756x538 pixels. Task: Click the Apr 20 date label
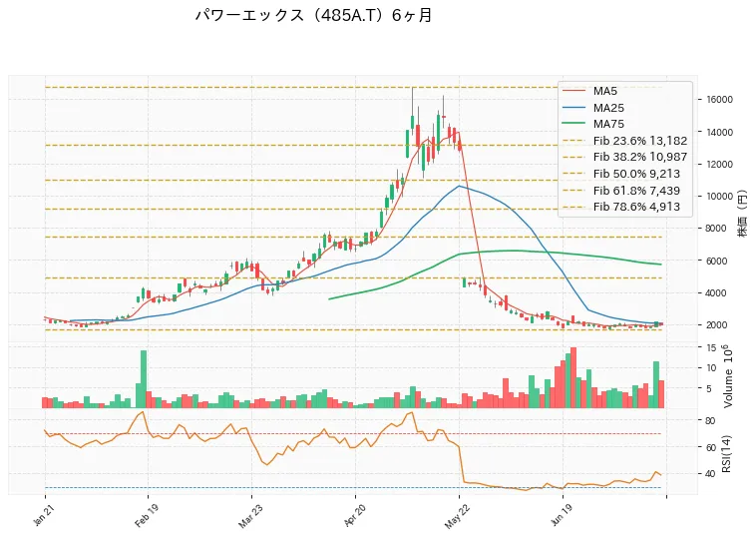pyautogui.click(x=353, y=515)
